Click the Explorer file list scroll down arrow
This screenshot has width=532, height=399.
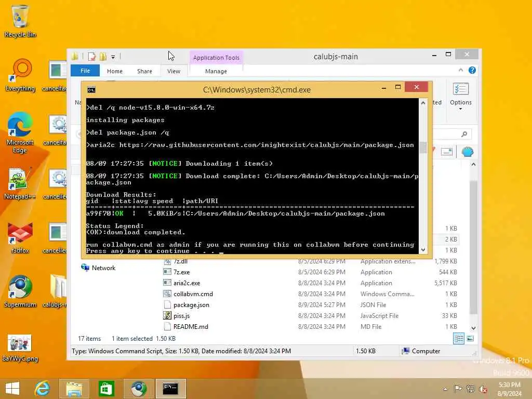pyautogui.click(x=473, y=328)
